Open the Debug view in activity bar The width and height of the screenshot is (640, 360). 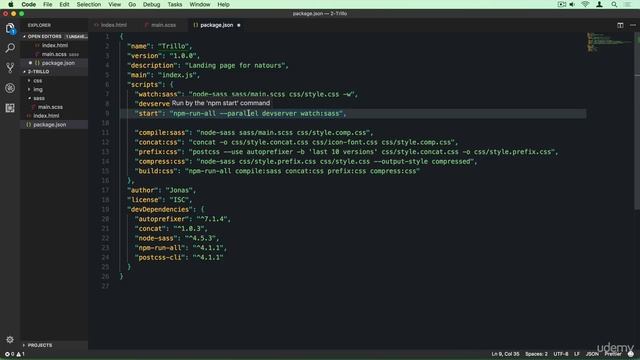point(10,88)
